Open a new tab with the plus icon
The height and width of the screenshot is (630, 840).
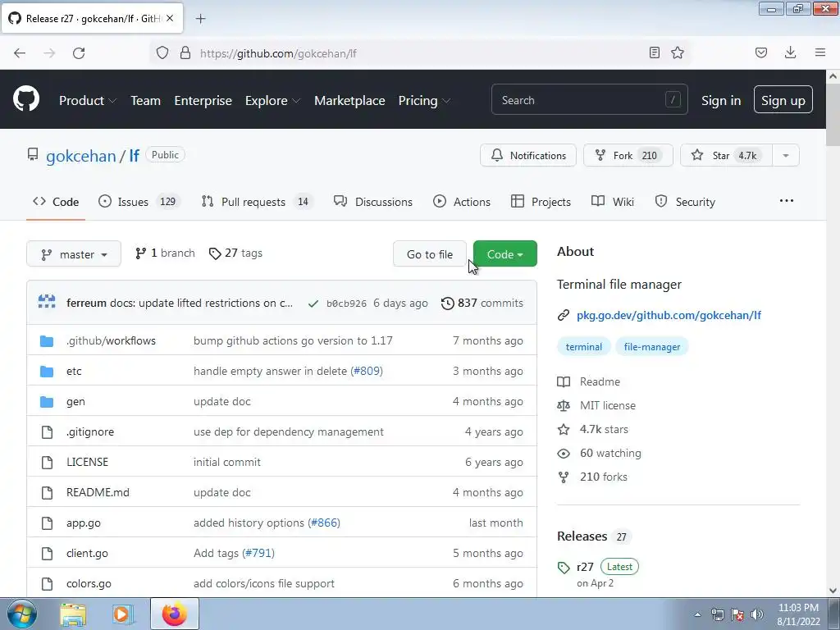pyautogui.click(x=200, y=19)
